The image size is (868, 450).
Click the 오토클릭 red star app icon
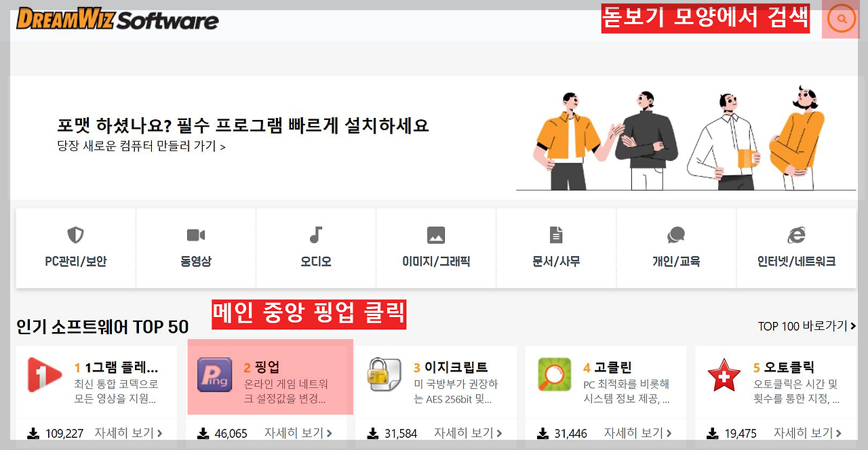tap(724, 375)
